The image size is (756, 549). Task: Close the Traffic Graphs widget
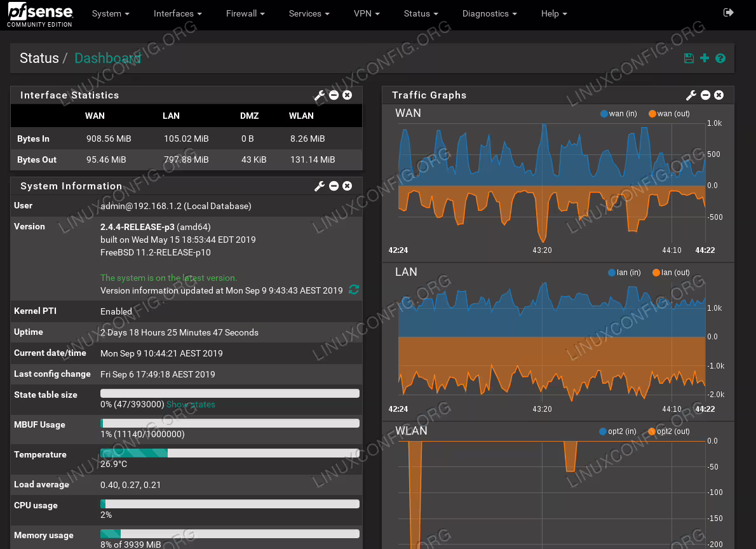(x=719, y=95)
